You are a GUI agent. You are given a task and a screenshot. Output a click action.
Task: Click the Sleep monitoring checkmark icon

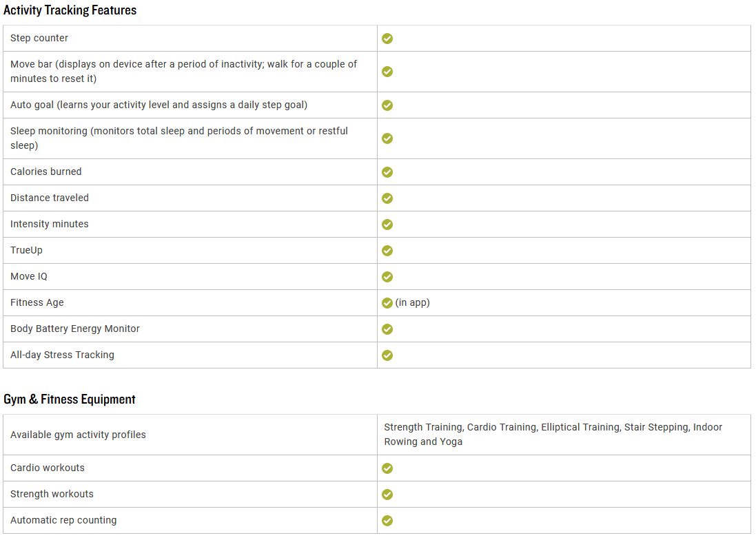tap(387, 138)
